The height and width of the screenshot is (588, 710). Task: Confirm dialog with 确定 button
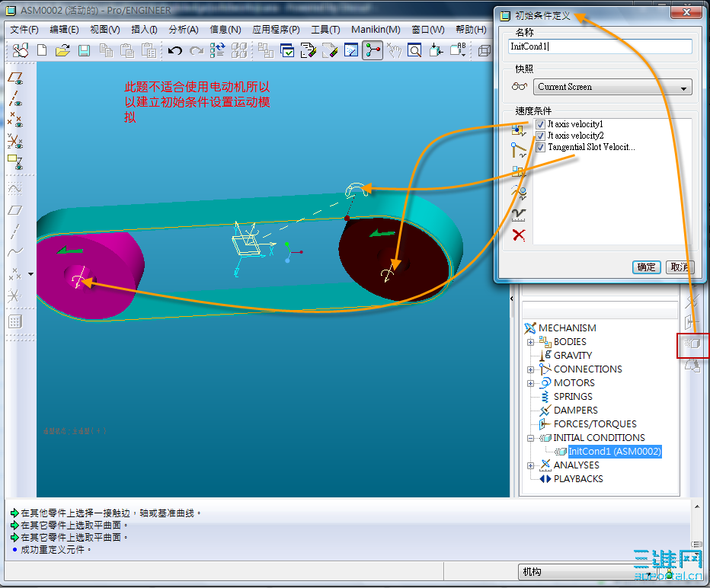pos(647,267)
